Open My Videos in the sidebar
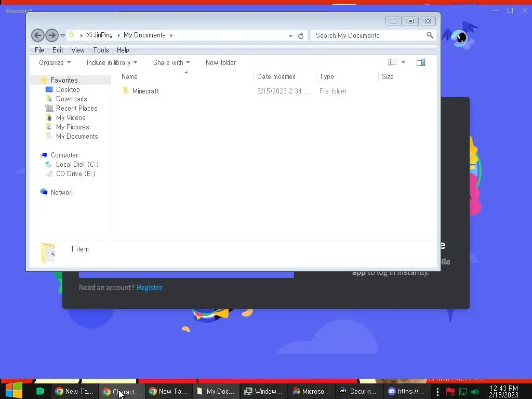This screenshot has width=532, height=399. point(71,117)
